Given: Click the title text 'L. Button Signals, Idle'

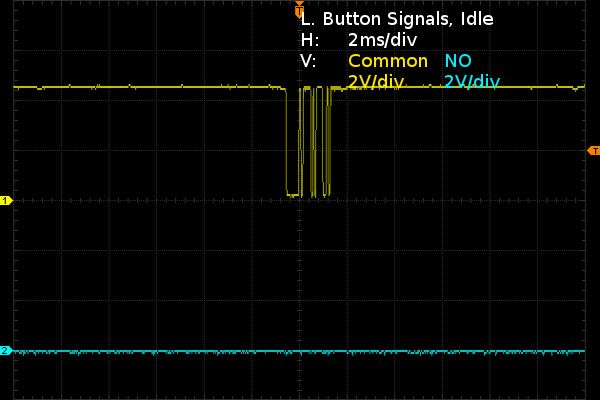Looking at the screenshot, I should pyautogui.click(x=397, y=19).
